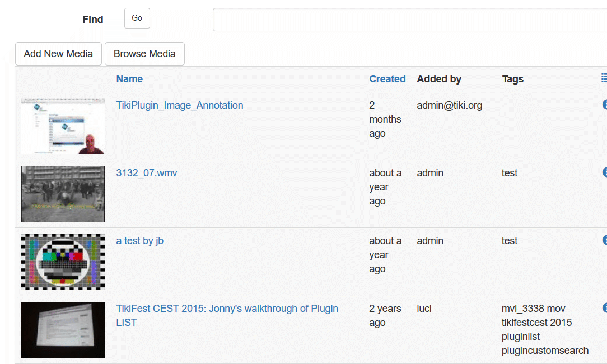Screen dimensions: 607x364
Task: Open info icon for TikiFest CEST 2015 row
Action: 604,308
